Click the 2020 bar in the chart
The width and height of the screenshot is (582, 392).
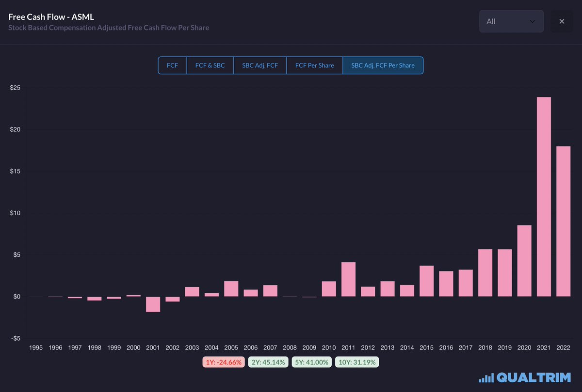[x=524, y=261]
